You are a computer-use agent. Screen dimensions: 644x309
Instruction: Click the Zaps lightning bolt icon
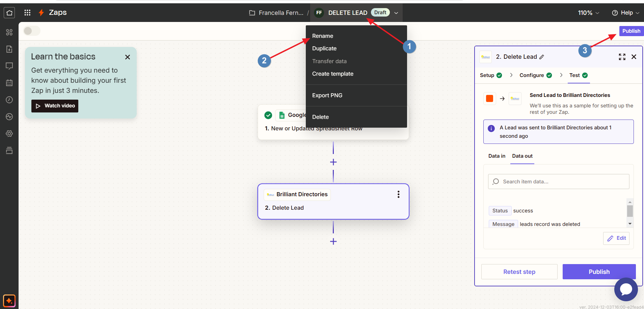(41, 13)
